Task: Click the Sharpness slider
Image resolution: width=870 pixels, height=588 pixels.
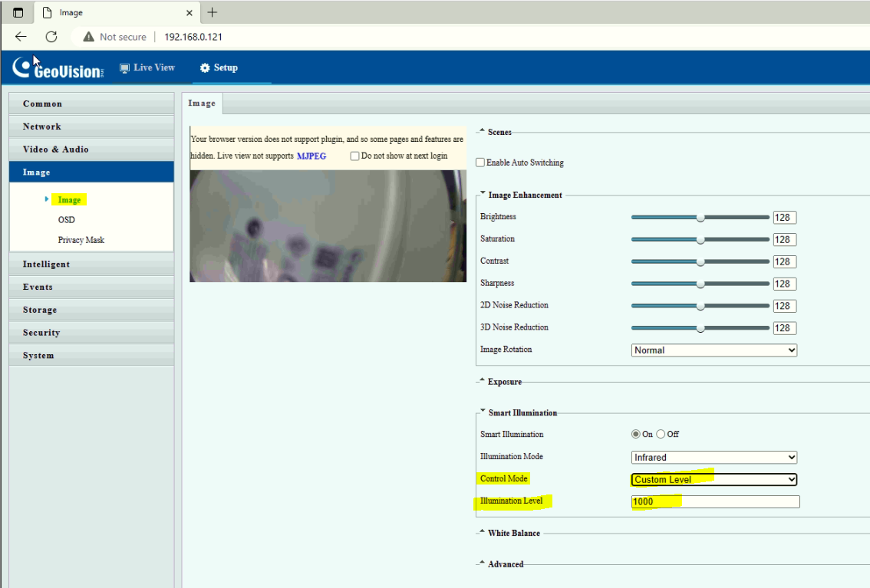Action: (x=700, y=284)
